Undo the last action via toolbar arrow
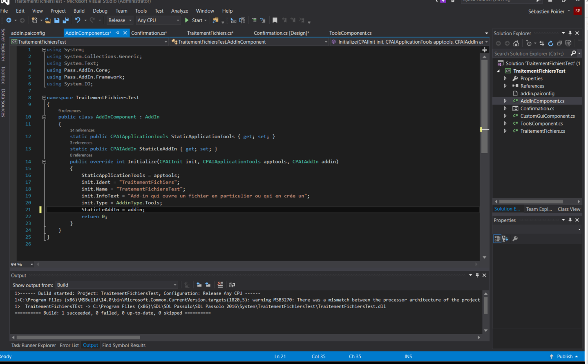Viewport: 588px width, 364px height. 78,20
